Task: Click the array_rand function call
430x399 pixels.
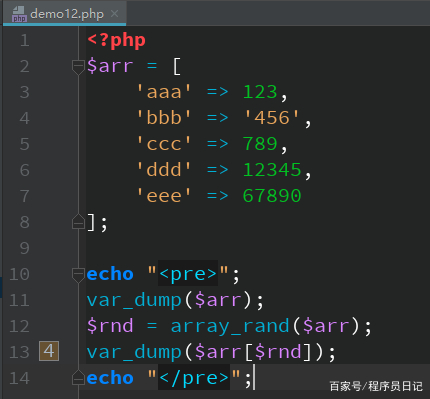Action: pos(230,326)
